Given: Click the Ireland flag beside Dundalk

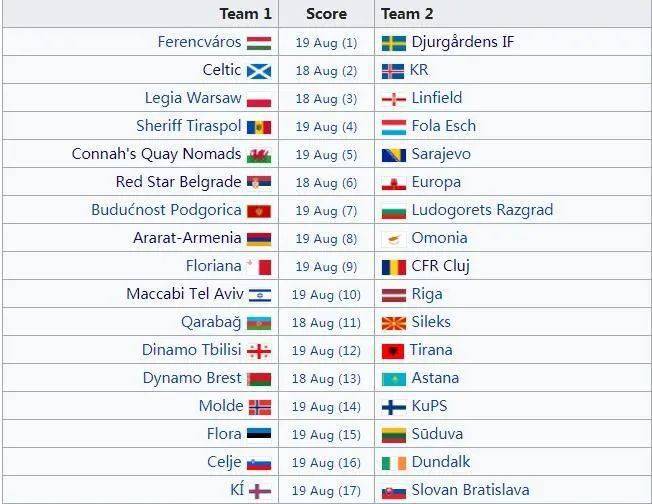Looking at the screenshot, I should coord(393,463).
